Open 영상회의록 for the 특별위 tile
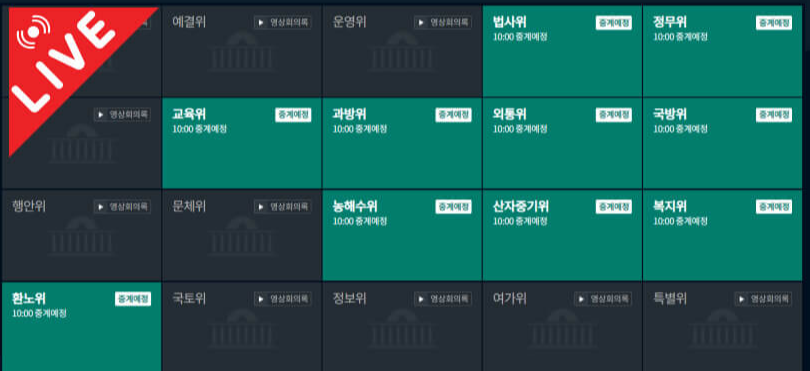Image resolution: width=810 pixels, height=371 pixels. point(763,299)
